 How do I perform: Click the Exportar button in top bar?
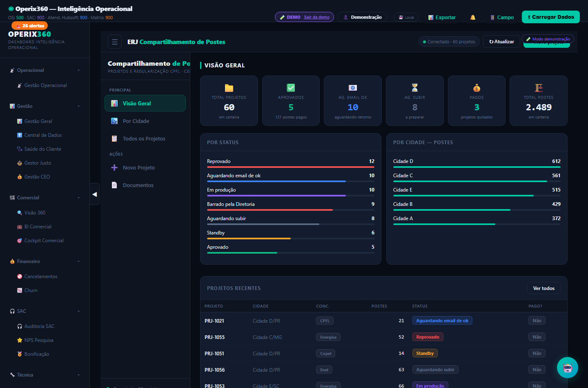pyautogui.click(x=442, y=18)
